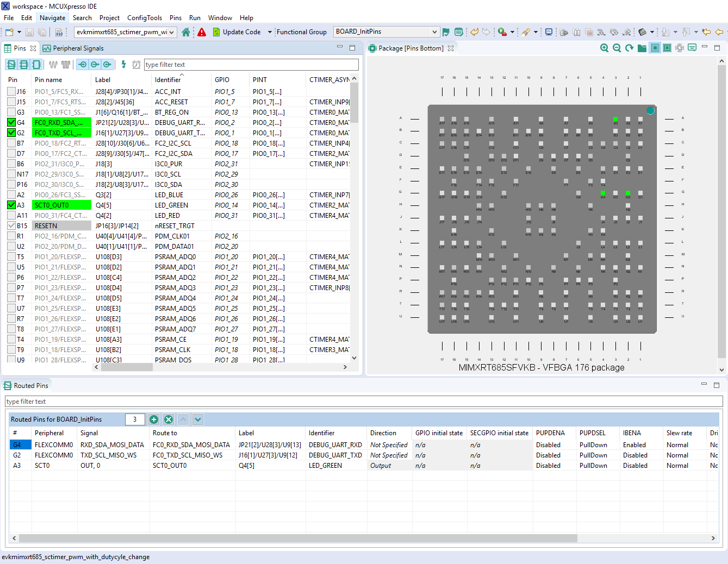This screenshot has height=564, width=728.
Task: Click the Update Code button
Action: point(237,32)
